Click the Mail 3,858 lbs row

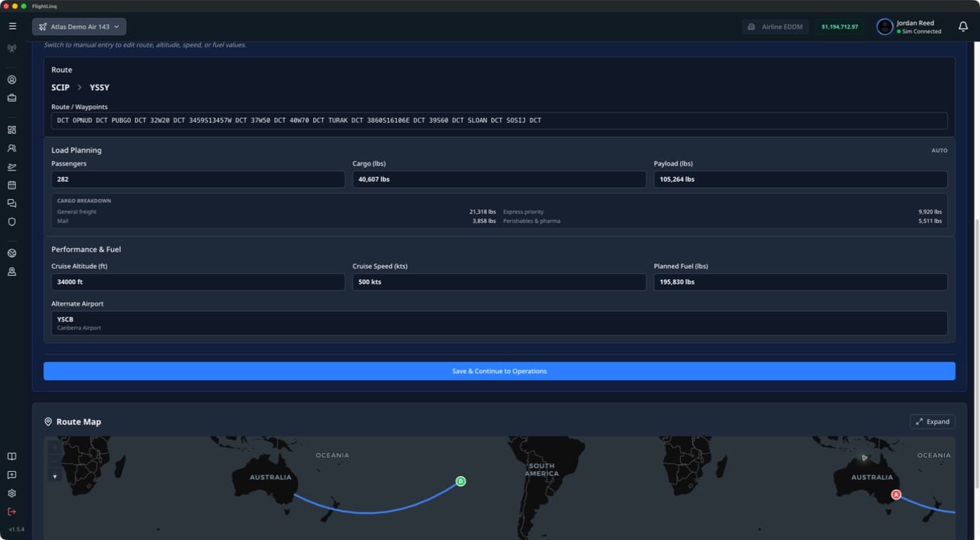(x=276, y=221)
